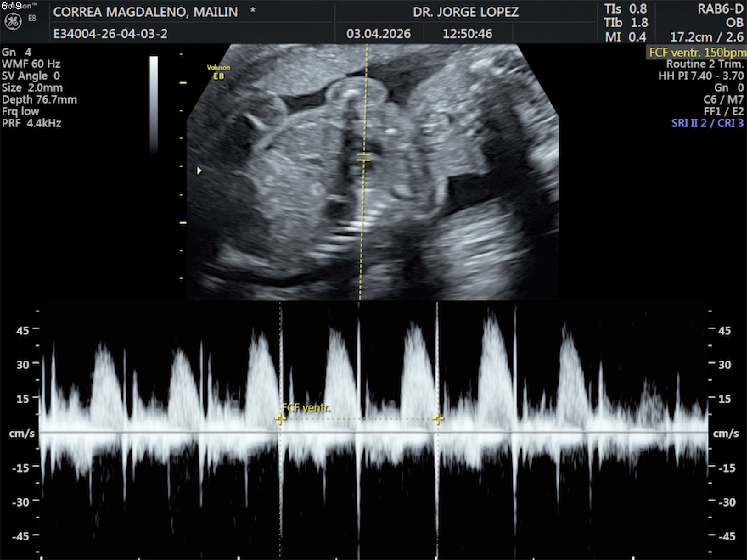Screen dimensions: 747x560
Task: Select the Routine 2 Trim. preset
Action: [705, 64]
